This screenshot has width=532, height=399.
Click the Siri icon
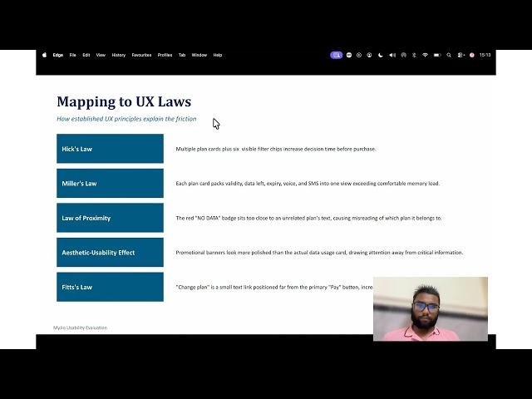click(x=471, y=55)
